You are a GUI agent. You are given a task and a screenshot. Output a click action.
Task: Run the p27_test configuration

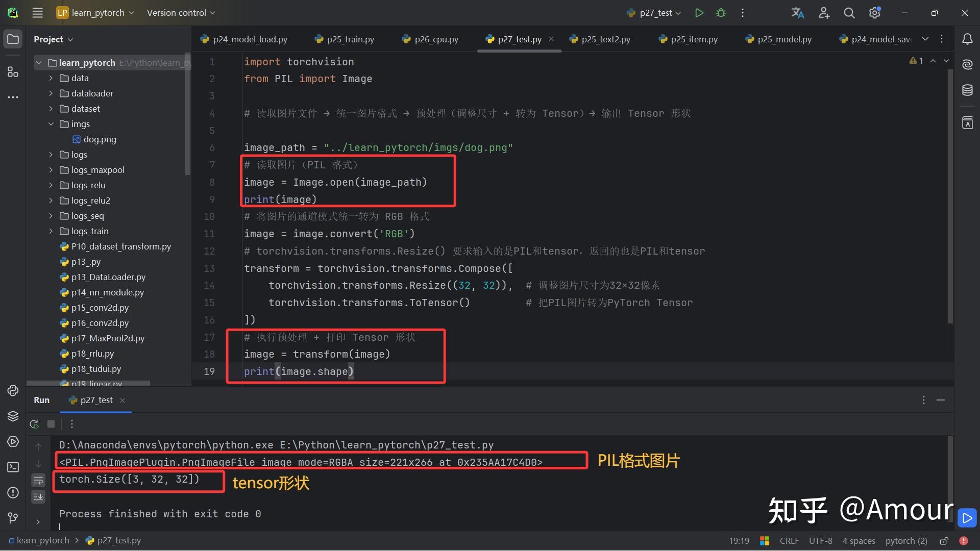pos(699,13)
